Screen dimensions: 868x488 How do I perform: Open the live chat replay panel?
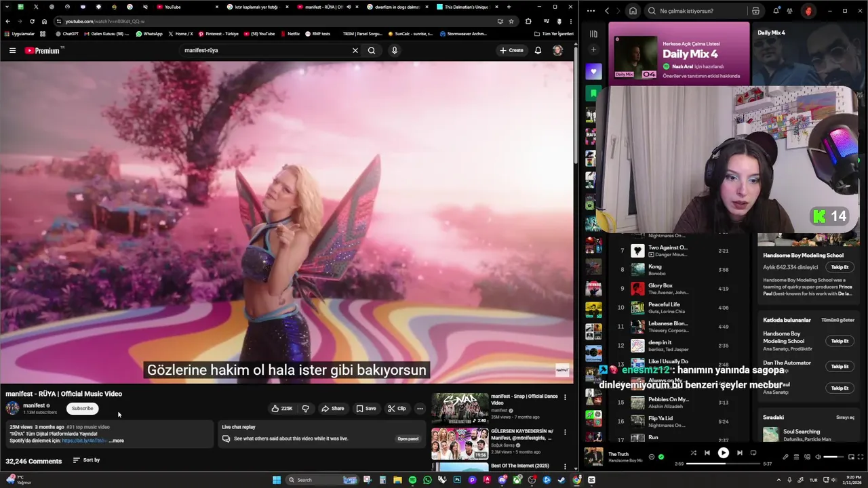[x=408, y=439]
